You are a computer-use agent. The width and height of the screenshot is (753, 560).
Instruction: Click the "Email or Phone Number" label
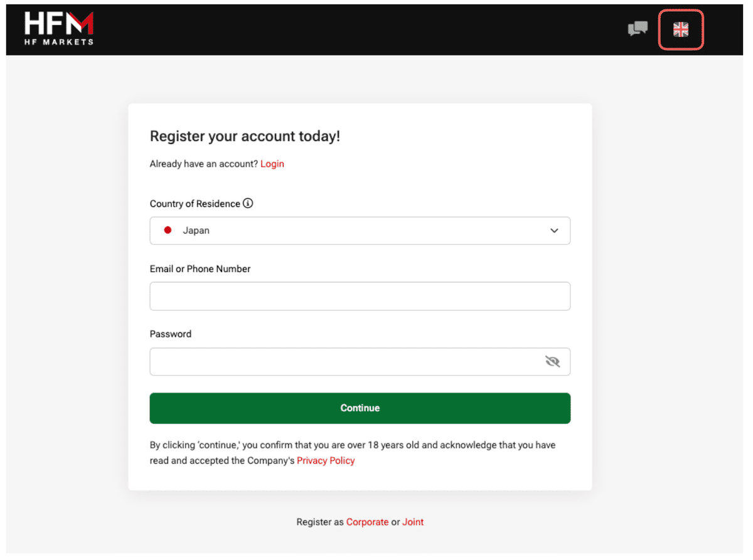pos(200,268)
